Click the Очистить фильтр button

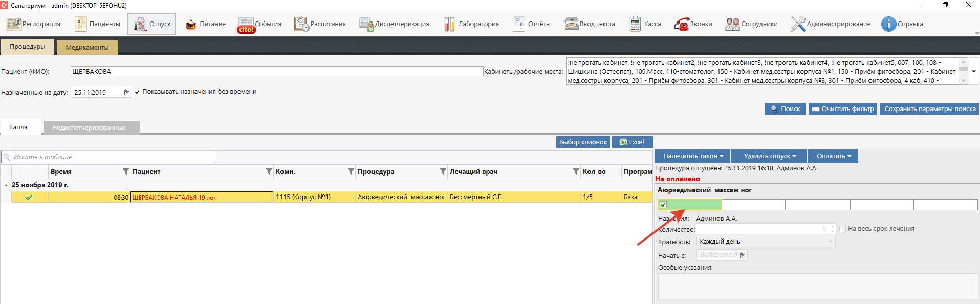[842, 109]
